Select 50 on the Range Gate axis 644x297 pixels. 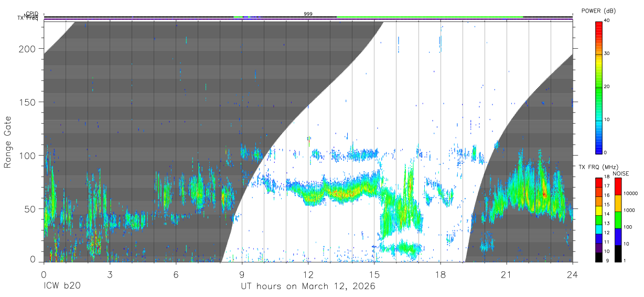30,209
